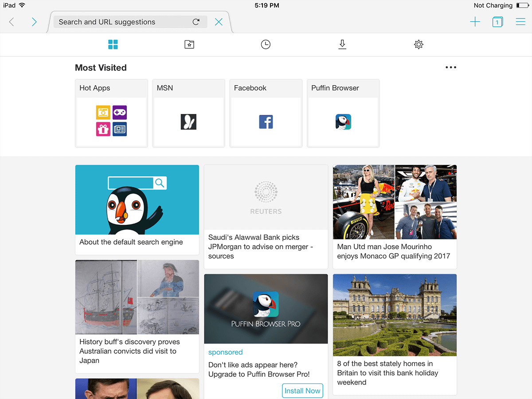Viewport: 532px width, 399px height.
Task: Select the blue news Hot App icon
Action: [x=119, y=129]
